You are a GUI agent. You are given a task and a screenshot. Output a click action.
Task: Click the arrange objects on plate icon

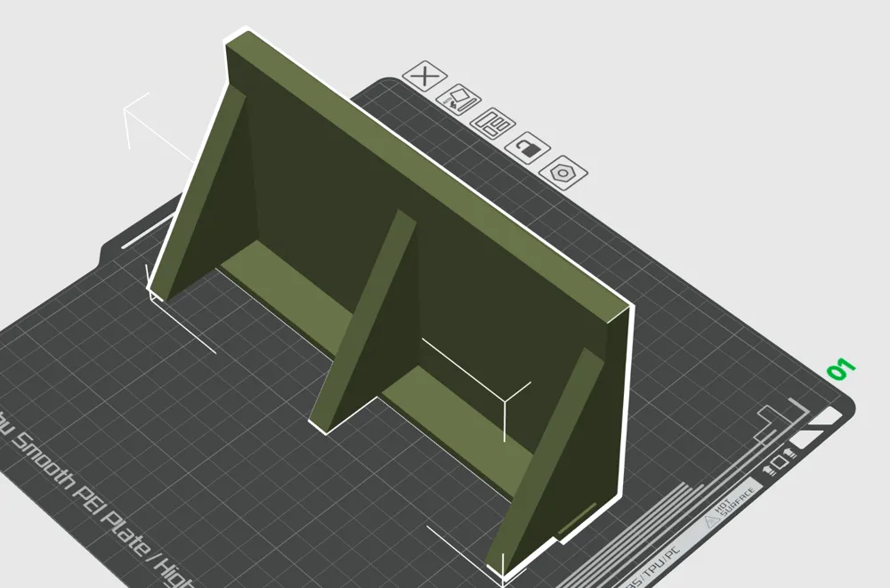pyautogui.click(x=493, y=123)
